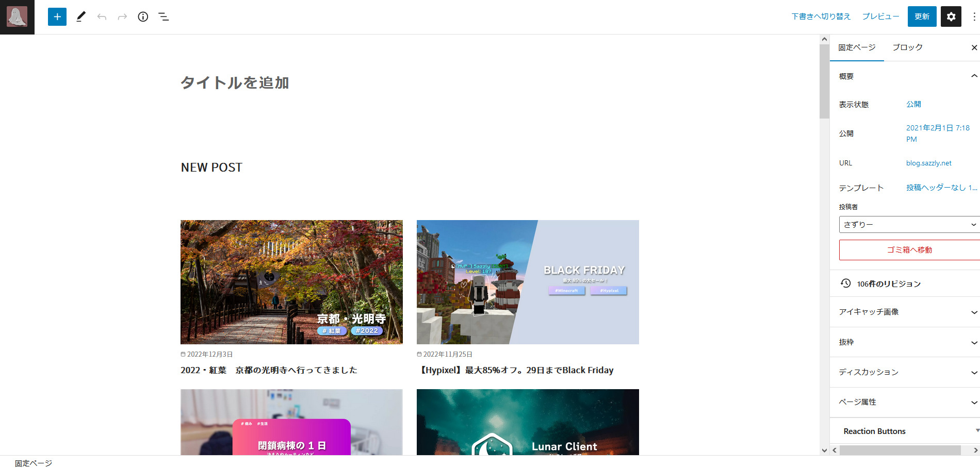
Task: Open the document details info icon
Action: pos(143,16)
